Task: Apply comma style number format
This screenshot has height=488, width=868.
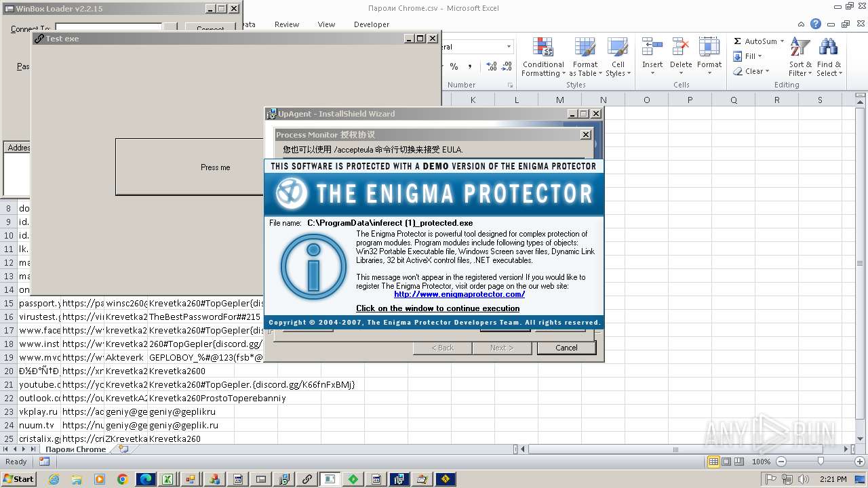Action: [471, 66]
